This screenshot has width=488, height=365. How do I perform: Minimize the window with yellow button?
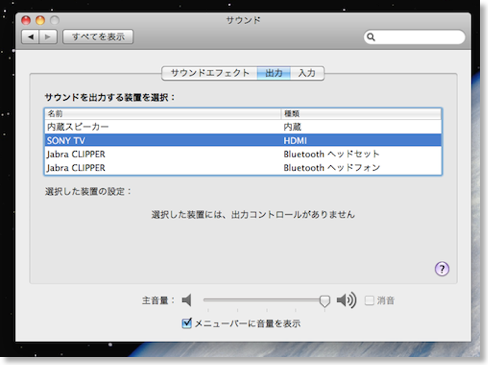coord(40,20)
